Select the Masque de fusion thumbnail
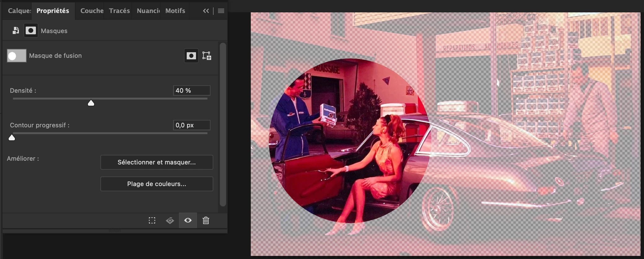The image size is (644, 259). (17, 56)
